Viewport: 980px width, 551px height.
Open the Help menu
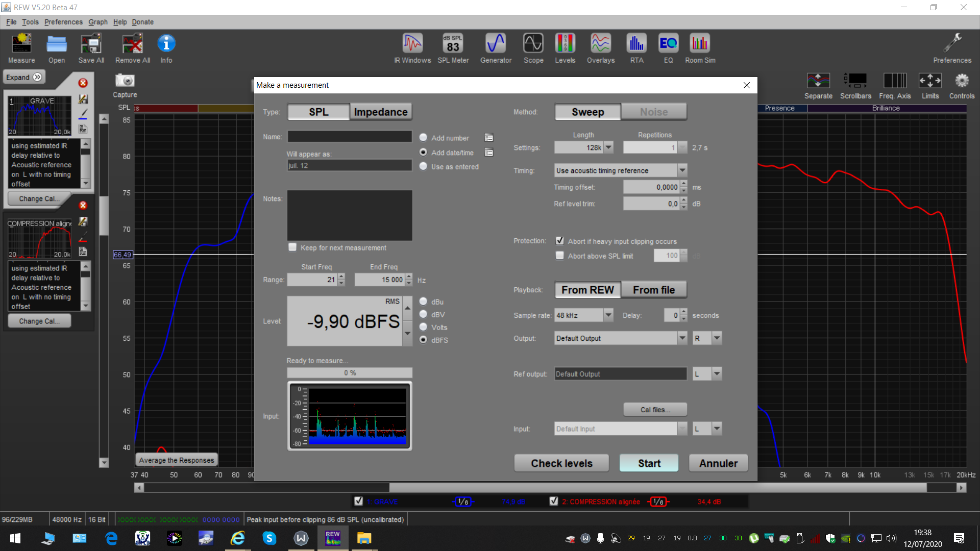pyautogui.click(x=120, y=22)
